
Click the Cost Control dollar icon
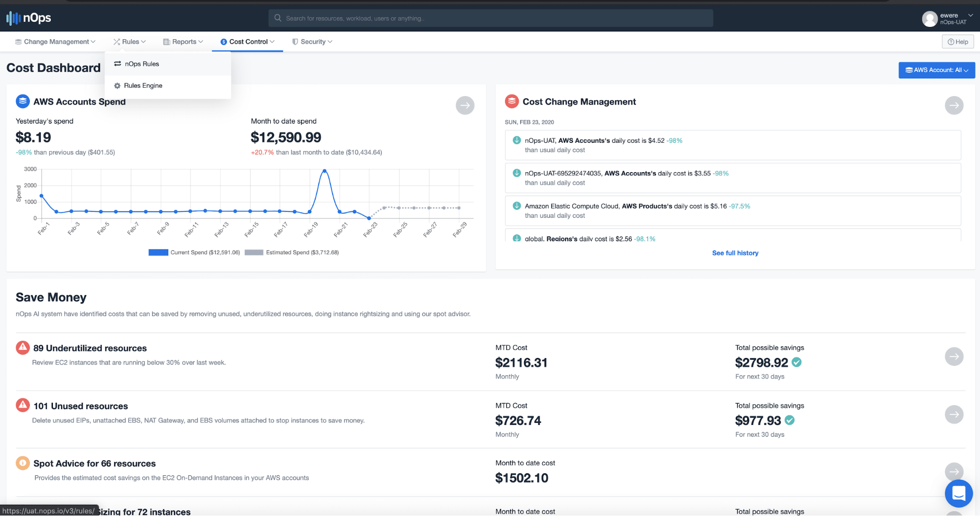coord(224,42)
